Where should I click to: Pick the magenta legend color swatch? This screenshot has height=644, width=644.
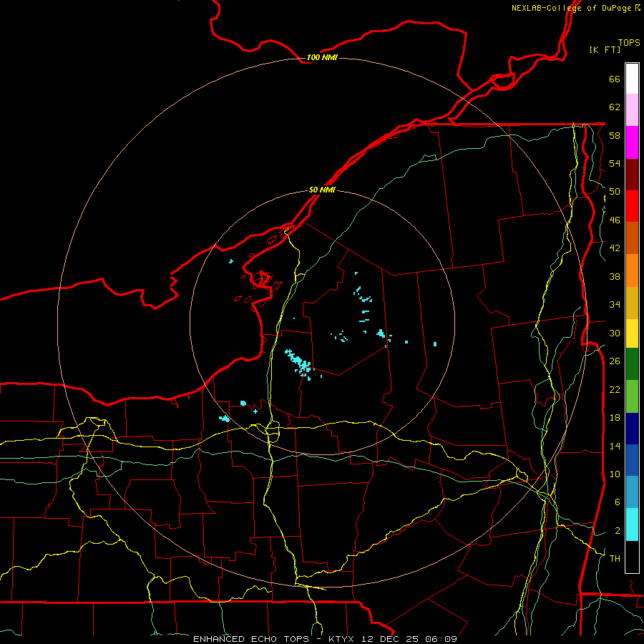632,142
